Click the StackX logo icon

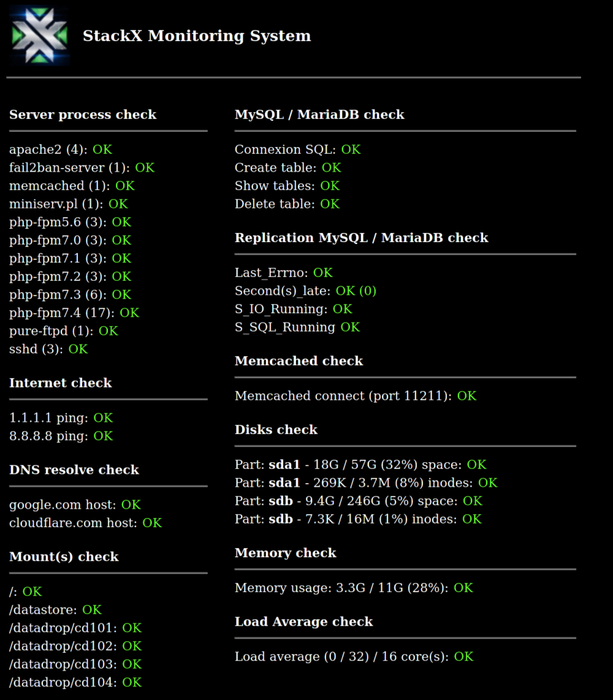[x=39, y=36]
